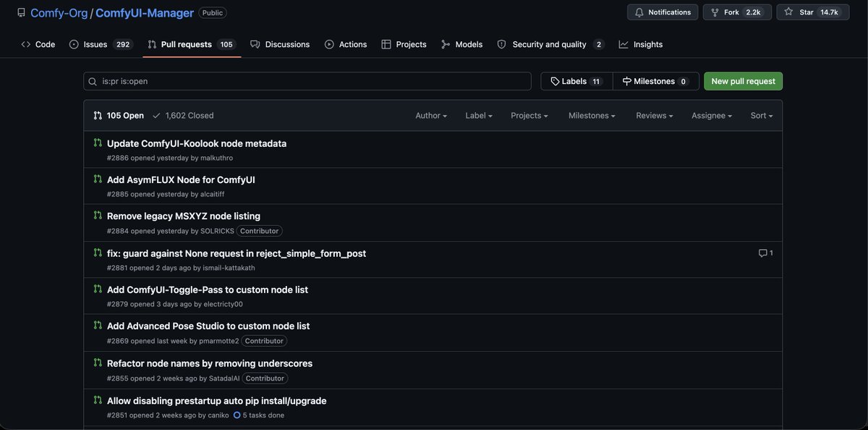Click the Notifications button
This screenshot has width=868, height=430.
pyautogui.click(x=663, y=12)
